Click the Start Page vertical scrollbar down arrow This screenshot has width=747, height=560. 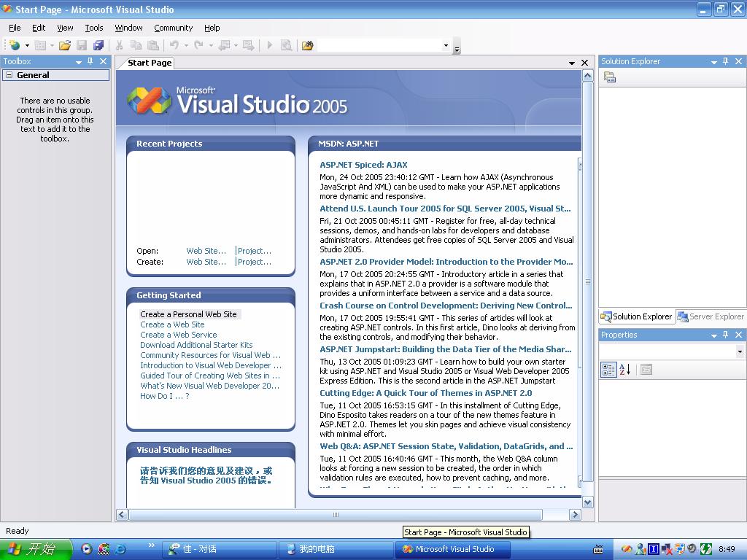587,502
